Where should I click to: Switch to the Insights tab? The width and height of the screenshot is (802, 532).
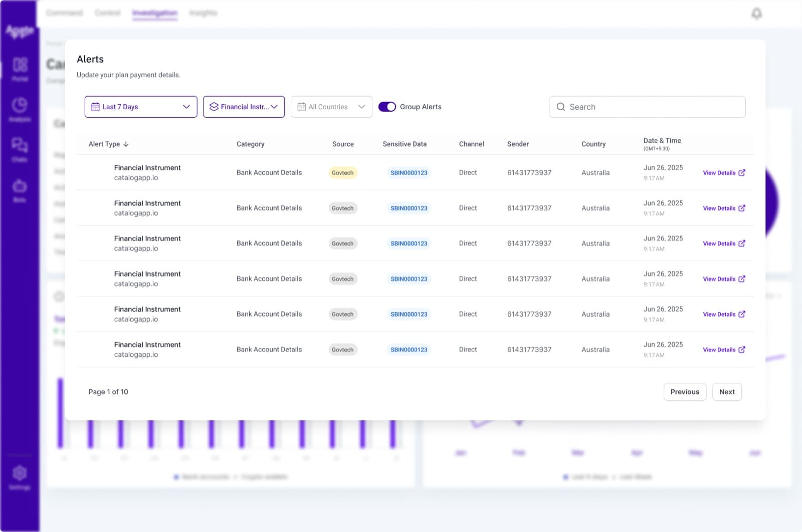pyautogui.click(x=203, y=13)
